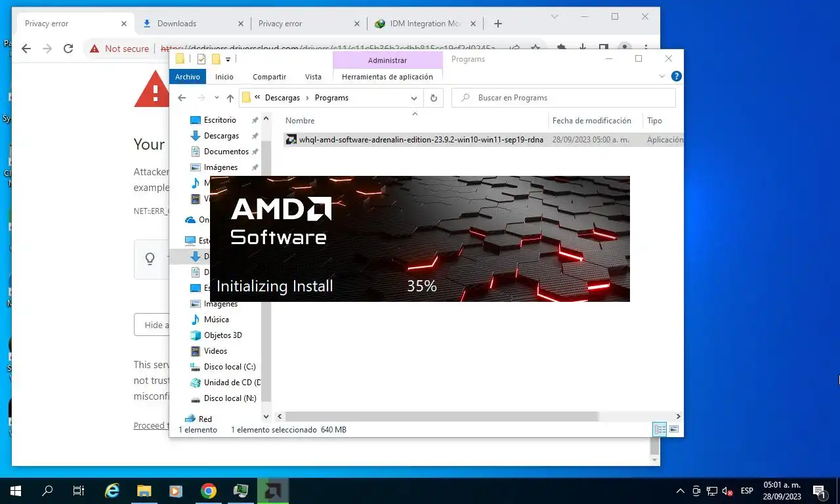Click the Administrar contextual tab
840x504 pixels.
tap(387, 60)
